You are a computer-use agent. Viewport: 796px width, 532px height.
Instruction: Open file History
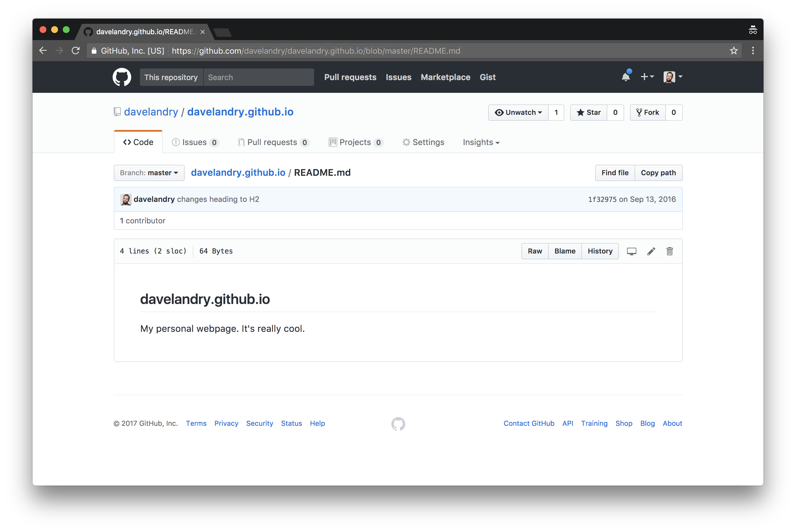click(600, 251)
